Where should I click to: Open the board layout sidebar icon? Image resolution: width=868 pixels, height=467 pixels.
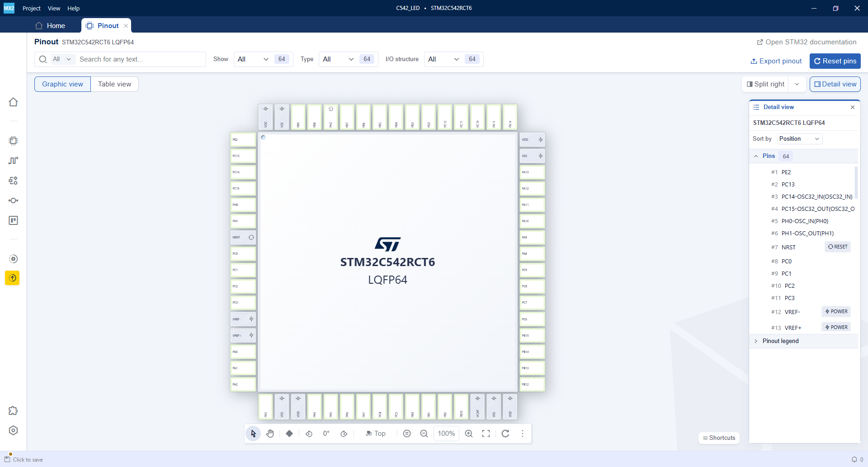[x=13, y=220]
